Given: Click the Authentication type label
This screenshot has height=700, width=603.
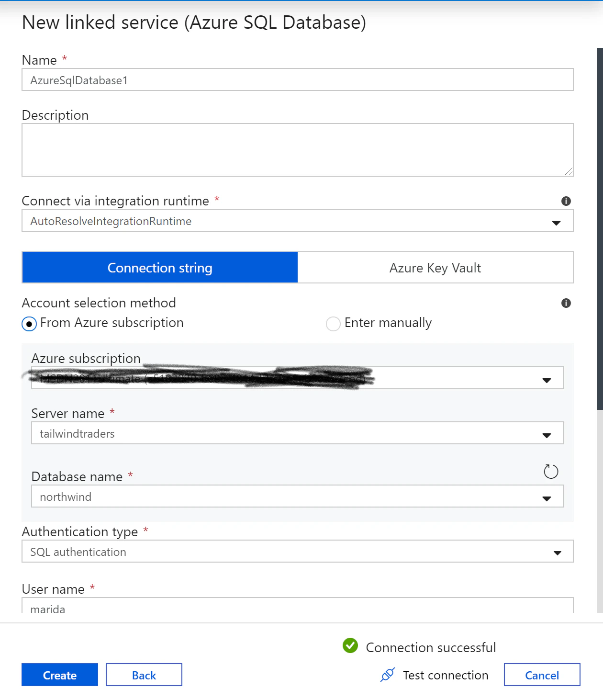Looking at the screenshot, I should click(80, 532).
